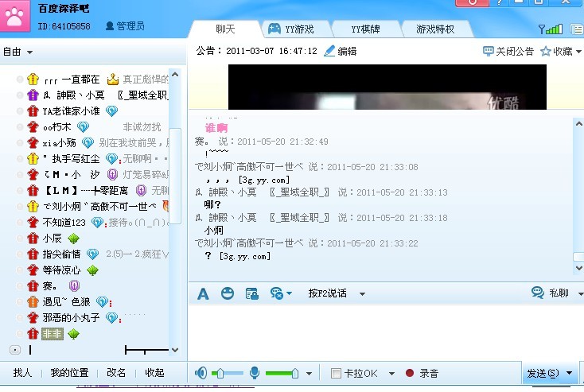Open the emoticon smiley picker
584x392 pixels.
[x=228, y=293]
